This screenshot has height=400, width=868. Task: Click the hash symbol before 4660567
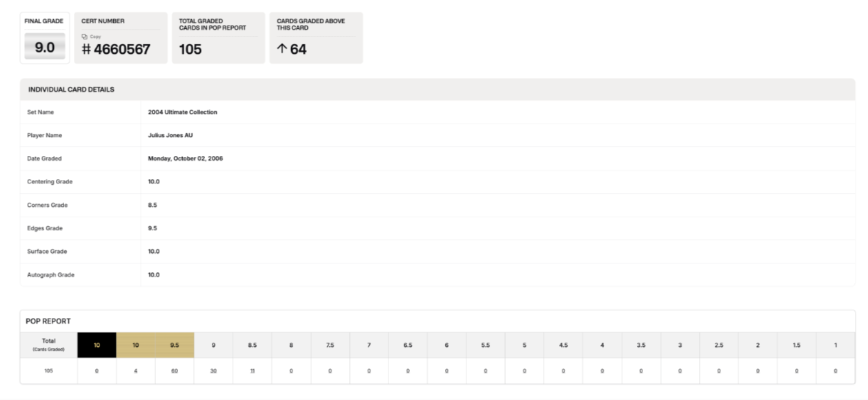(86, 50)
